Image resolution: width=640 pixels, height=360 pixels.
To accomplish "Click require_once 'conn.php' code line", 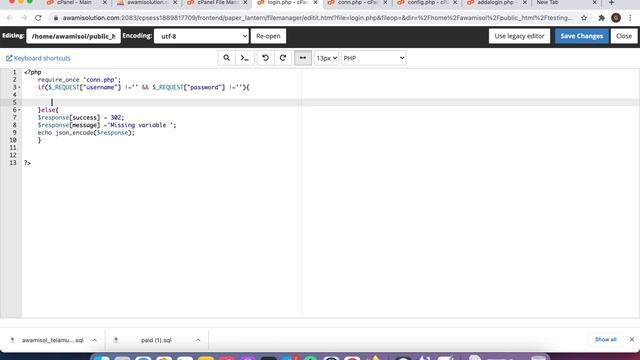I will point(79,80).
